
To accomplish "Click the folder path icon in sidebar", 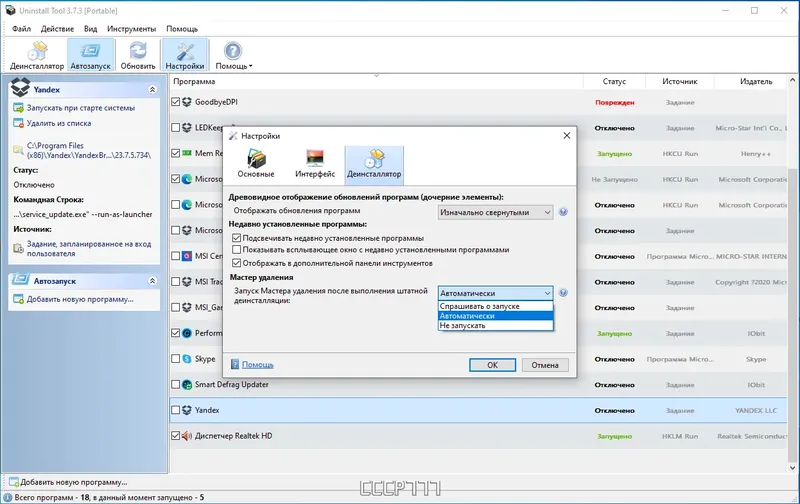I will pyautogui.click(x=18, y=150).
